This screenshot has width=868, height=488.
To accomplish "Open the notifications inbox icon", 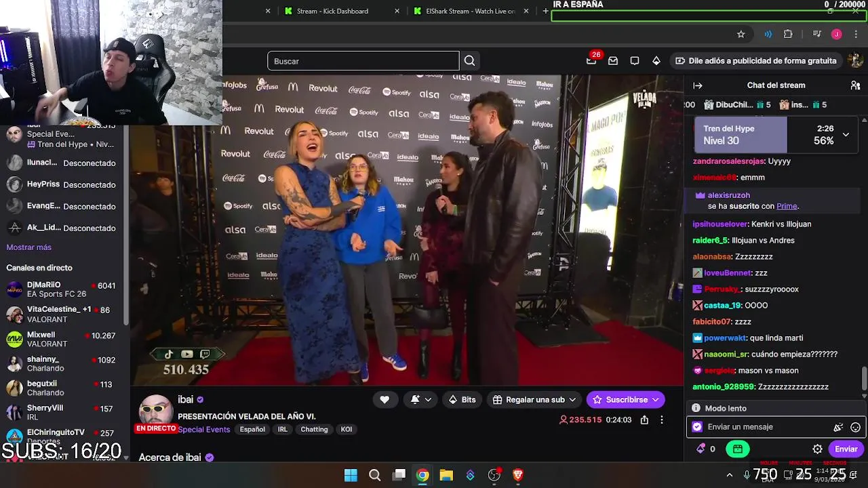I will pyautogui.click(x=613, y=61).
